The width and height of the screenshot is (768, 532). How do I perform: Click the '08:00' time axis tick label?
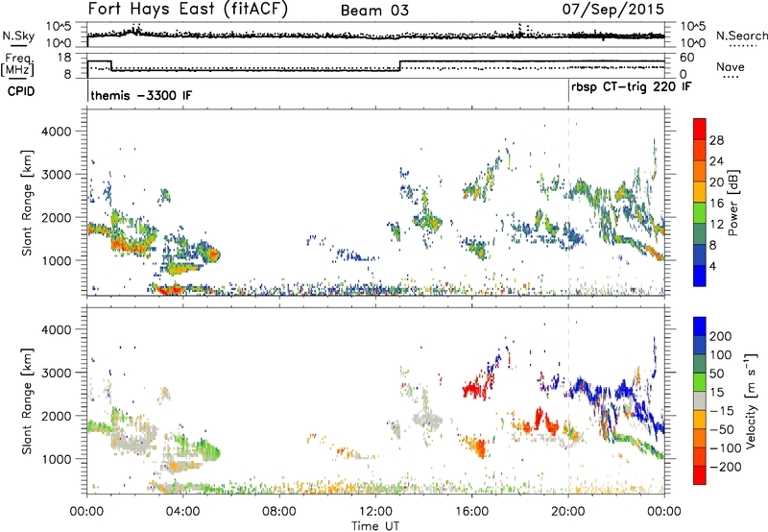coord(279,512)
